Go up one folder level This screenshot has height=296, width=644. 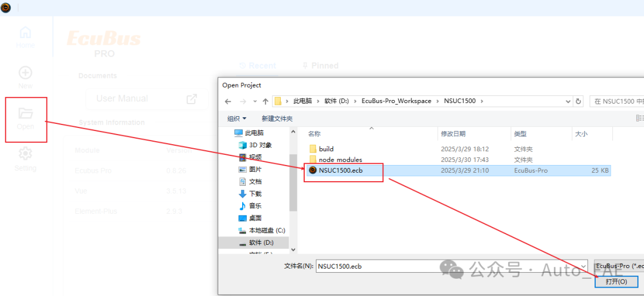pos(265,101)
